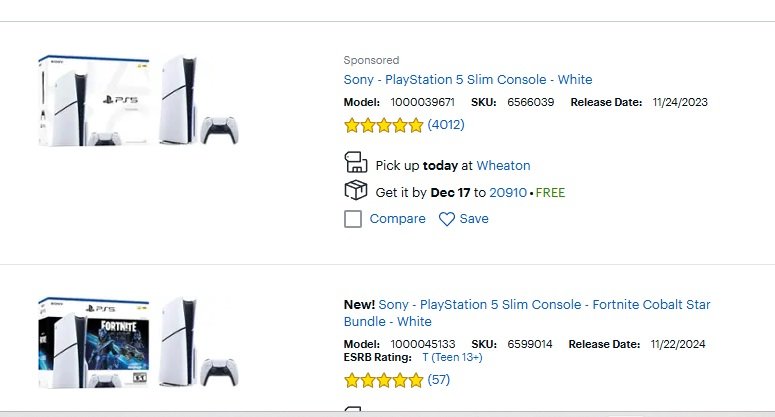Click the New! badge on Fortnite bundle

click(x=359, y=305)
